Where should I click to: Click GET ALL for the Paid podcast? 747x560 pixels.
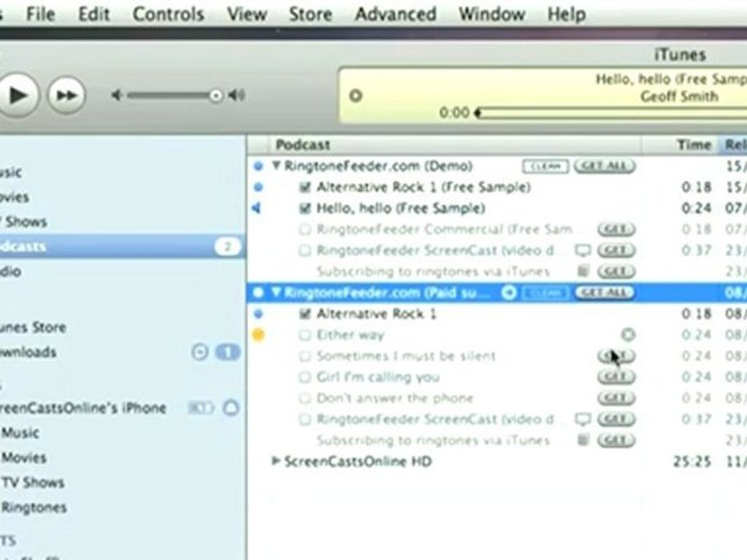(x=605, y=292)
